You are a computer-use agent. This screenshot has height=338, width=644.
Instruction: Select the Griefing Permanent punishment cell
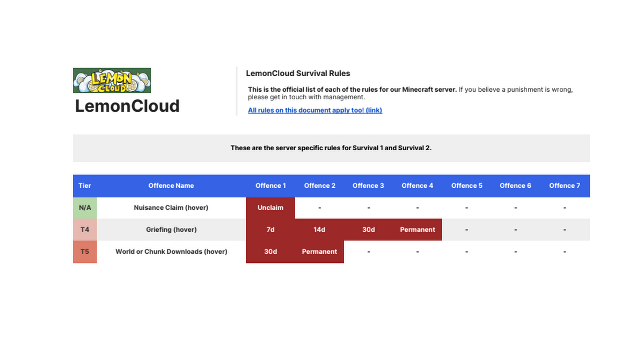tap(418, 230)
